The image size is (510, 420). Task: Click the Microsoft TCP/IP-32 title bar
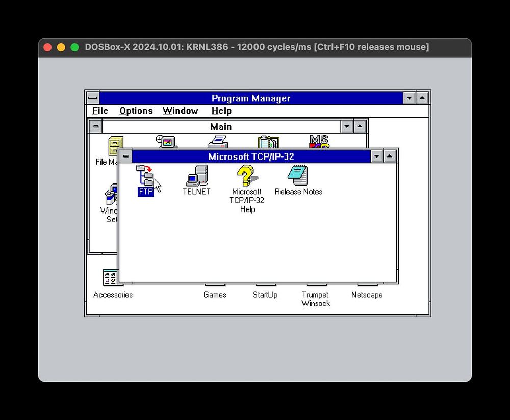(x=251, y=156)
